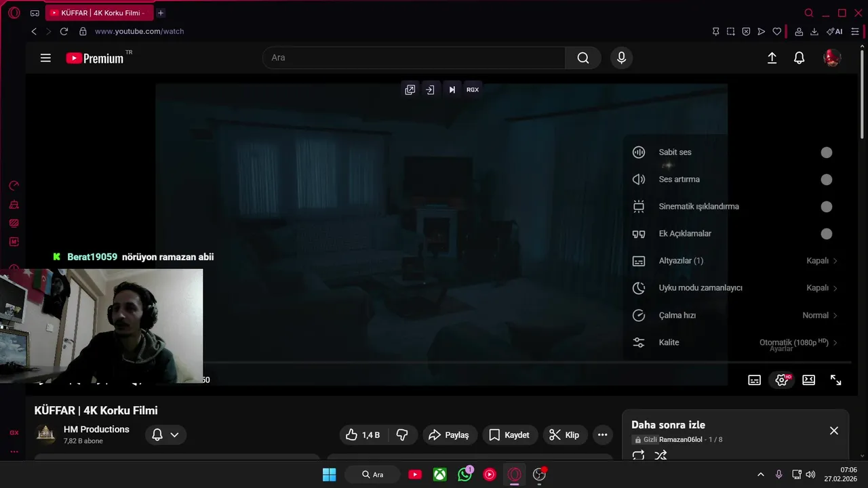This screenshot has height=488, width=868.
Task: Open taskbar clock 07:06 date
Action: (x=841, y=474)
